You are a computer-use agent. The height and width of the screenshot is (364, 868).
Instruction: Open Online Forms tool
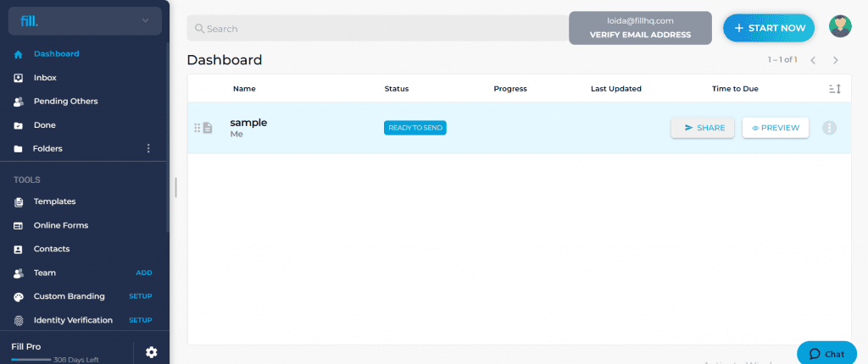[x=61, y=226]
